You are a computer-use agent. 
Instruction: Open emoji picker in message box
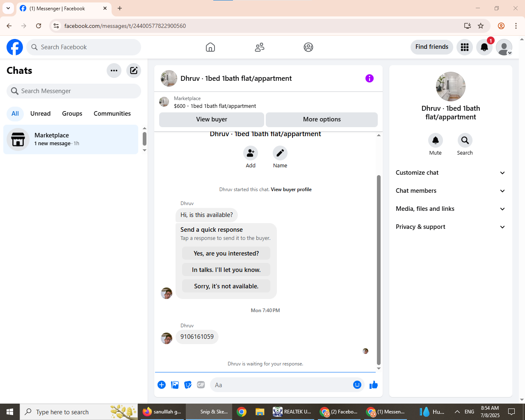point(357,385)
